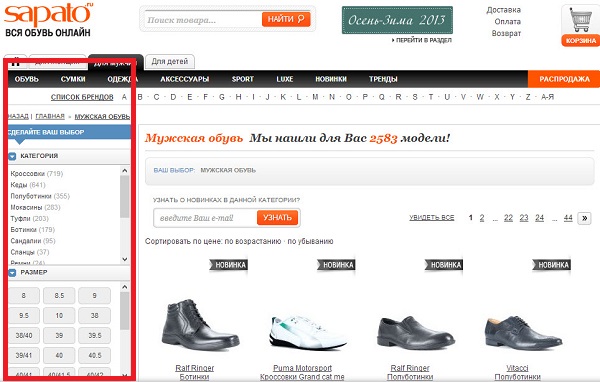Focus the Поиск товара search field
Screen dimensions: 600x382
click(203, 20)
